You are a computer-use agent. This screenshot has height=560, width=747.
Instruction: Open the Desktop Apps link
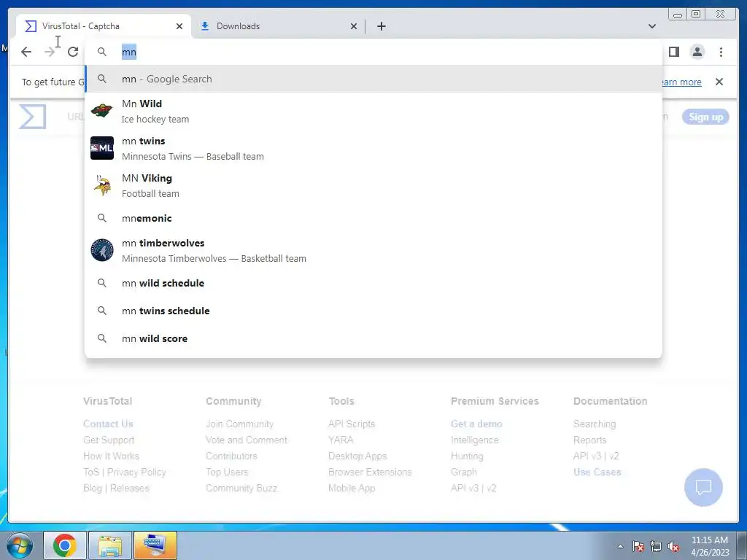(357, 456)
